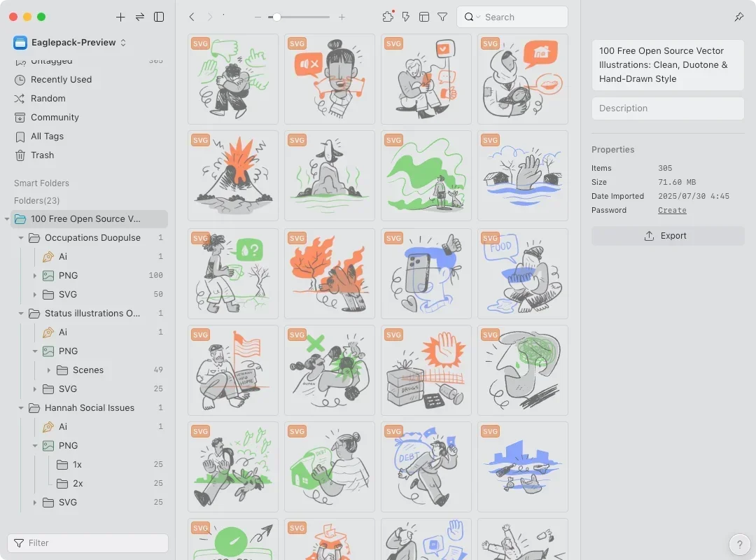756x560 pixels.
Task: Select the man with flag illustration
Action: pos(233,370)
